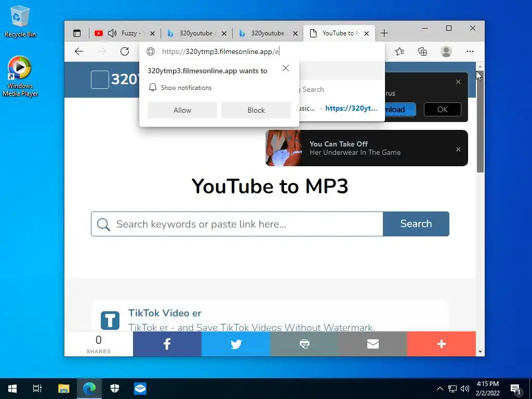Open the tab actions menu icon
The width and height of the screenshot is (532, 399).
click(x=77, y=33)
